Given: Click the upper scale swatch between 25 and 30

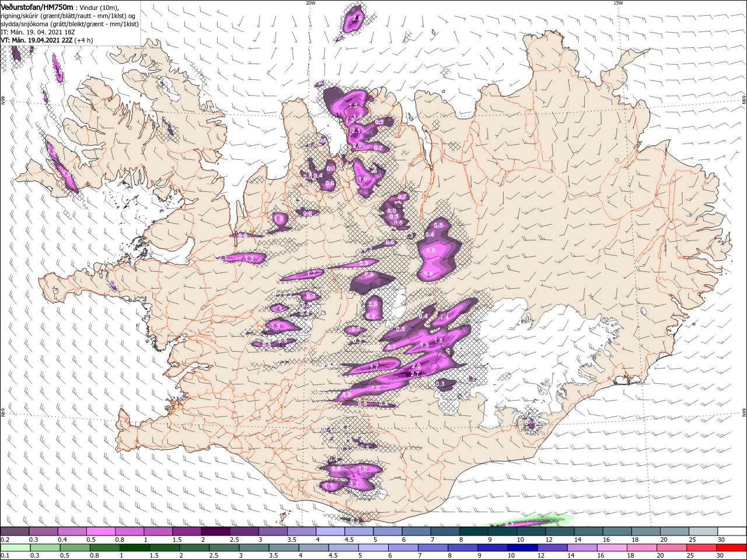Looking at the screenshot, I should (x=703, y=531).
